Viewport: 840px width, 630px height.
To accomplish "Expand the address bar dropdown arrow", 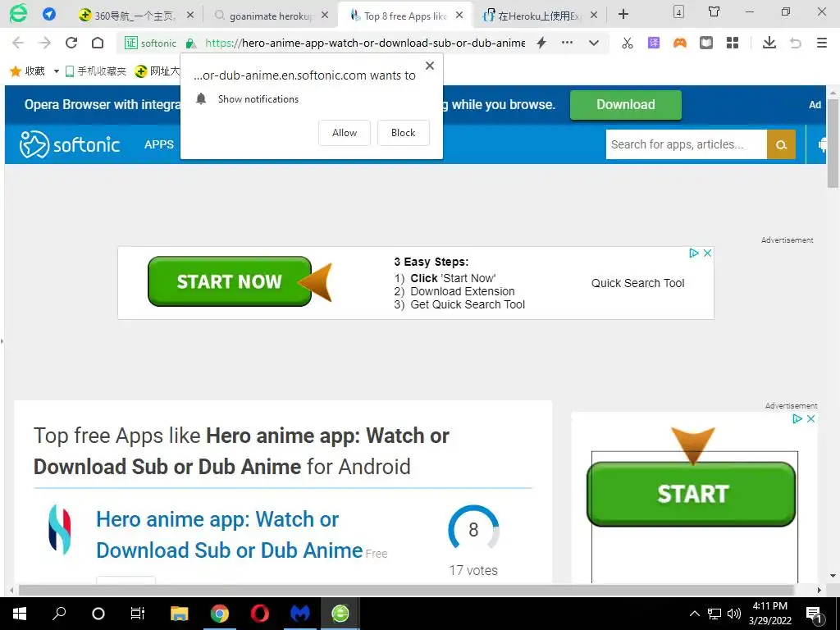I will [594, 43].
